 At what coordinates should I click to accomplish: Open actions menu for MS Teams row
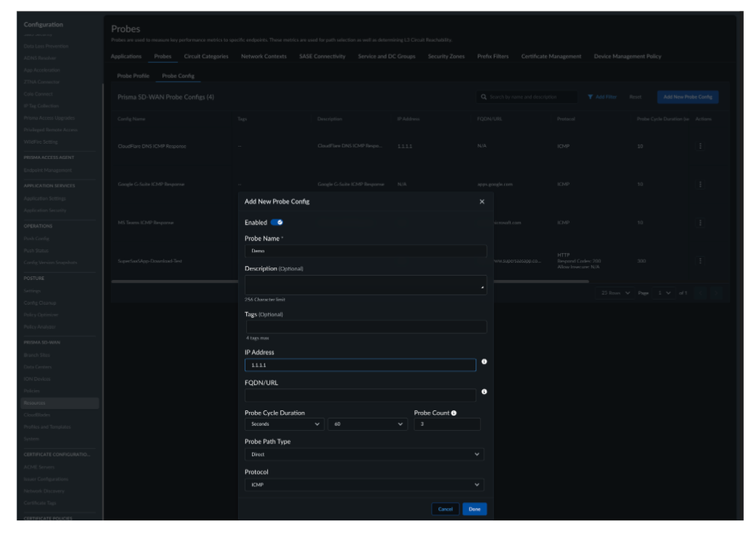(700, 223)
